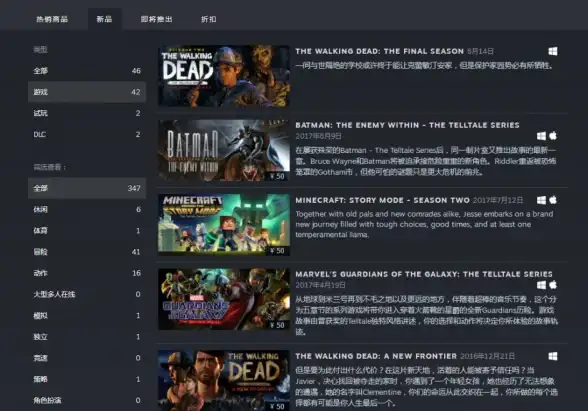Filter by 模拟 genre
The width and height of the screenshot is (588, 411).
(x=87, y=316)
